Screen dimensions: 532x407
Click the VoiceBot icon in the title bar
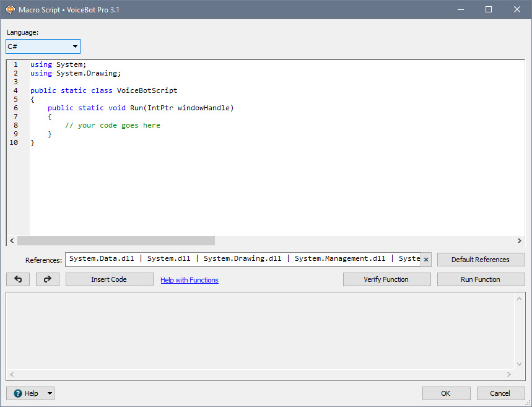pyautogui.click(x=10, y=9)
